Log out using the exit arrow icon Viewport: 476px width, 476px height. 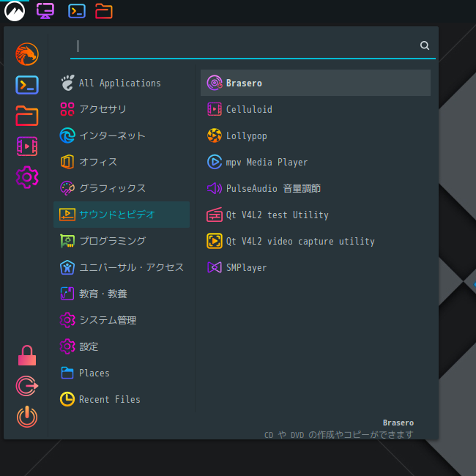(x=27, y=386)
